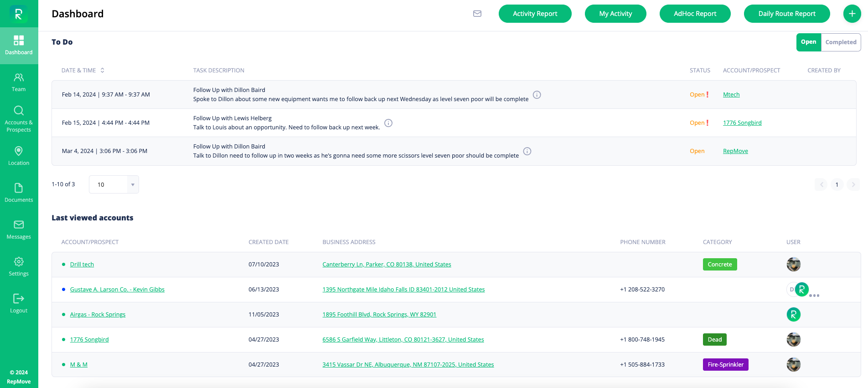Open 1776 Songbird link in To Do list
Screen dimensions: 868x388
(x=742, y=123)
